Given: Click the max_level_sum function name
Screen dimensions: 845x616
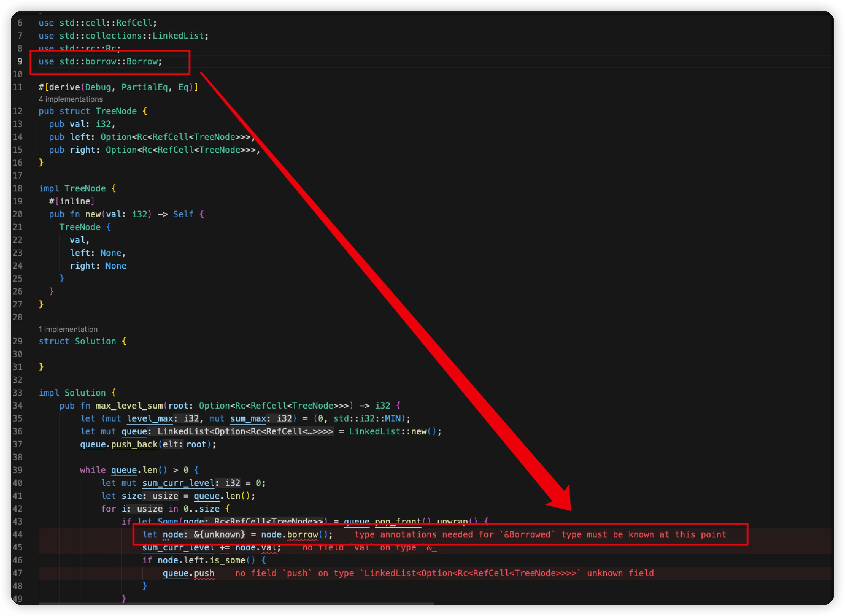Looking at the screenshot, I should click(x=129, y=406).
